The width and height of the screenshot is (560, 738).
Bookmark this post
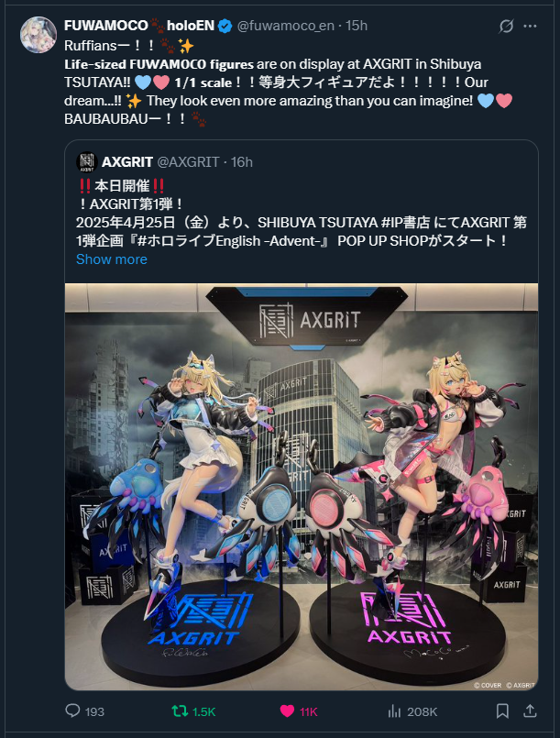click(502, 710)
